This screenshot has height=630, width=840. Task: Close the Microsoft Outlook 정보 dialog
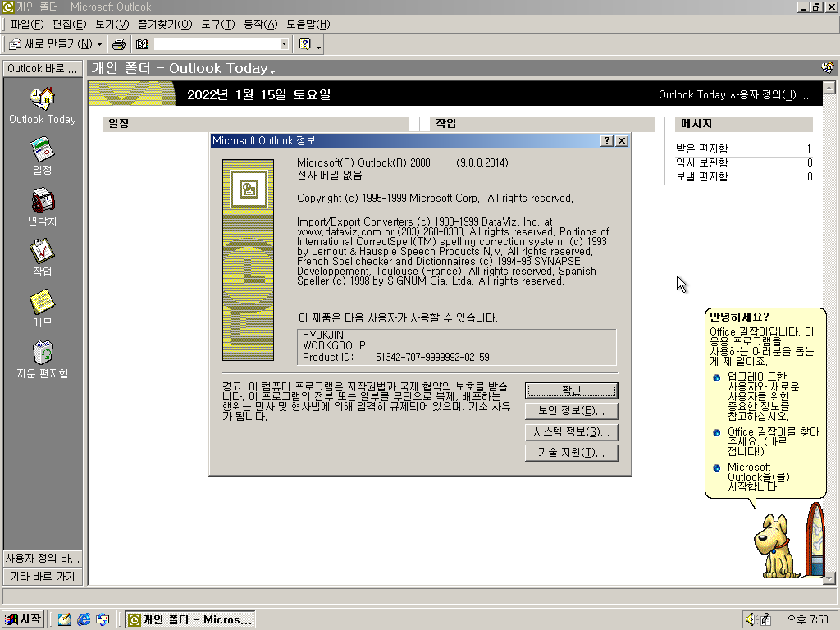(x=622, y=141)
